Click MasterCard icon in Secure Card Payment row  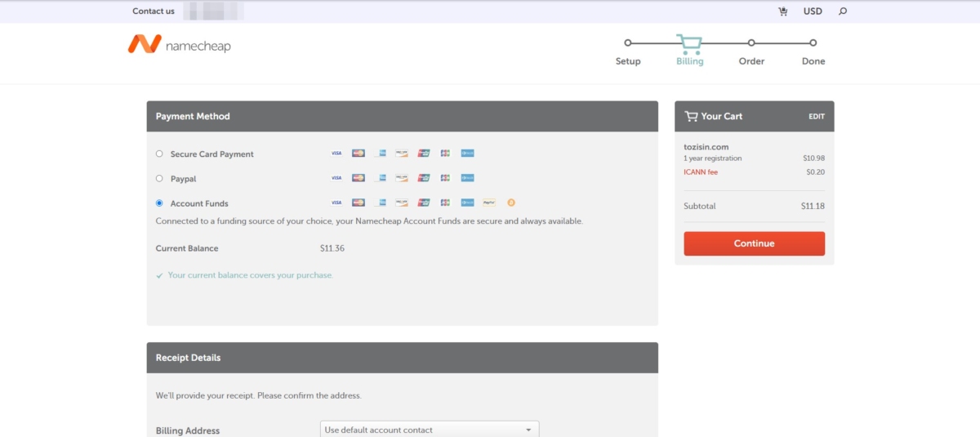359,153
